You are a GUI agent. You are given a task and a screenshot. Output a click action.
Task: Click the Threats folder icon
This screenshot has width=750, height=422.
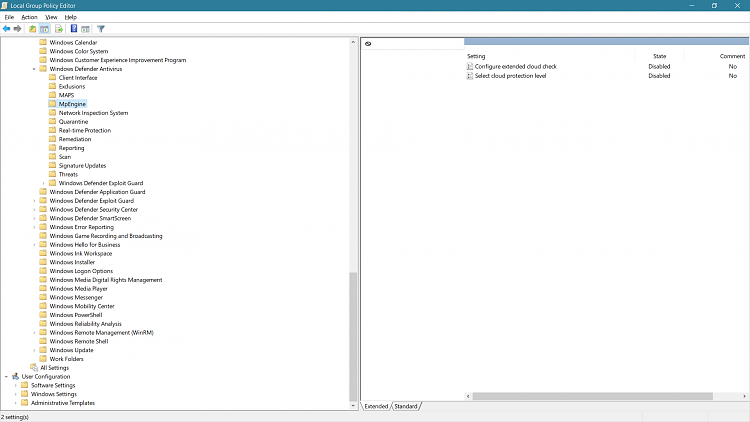click(x=53, y=174)
